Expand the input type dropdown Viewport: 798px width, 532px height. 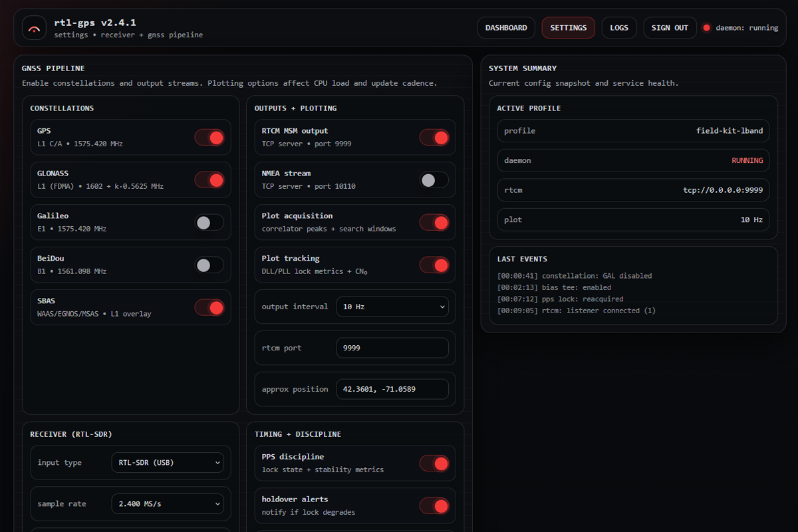[168, 463]
